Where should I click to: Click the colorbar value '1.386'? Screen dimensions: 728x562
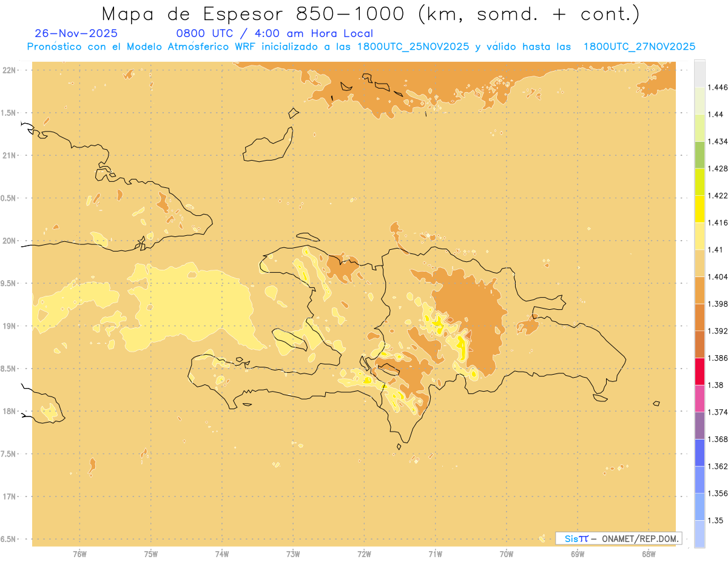718,358
